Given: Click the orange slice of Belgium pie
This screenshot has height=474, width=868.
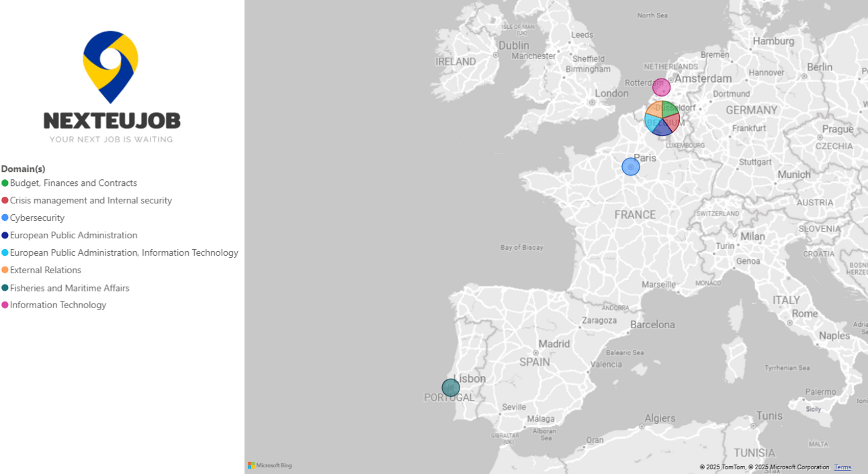Looking at the screenshot, I should pyautogui.click(x=654, y=109).
